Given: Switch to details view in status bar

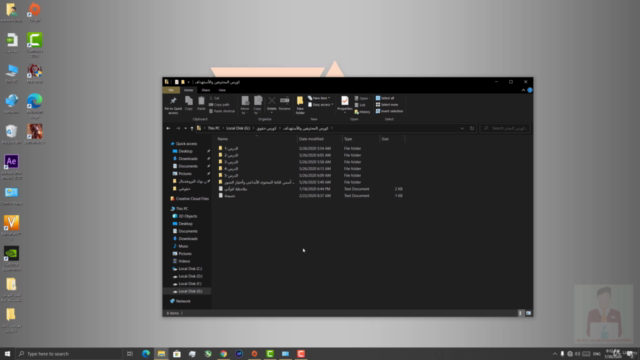Looking at the screenshot, I should (520, 313).
